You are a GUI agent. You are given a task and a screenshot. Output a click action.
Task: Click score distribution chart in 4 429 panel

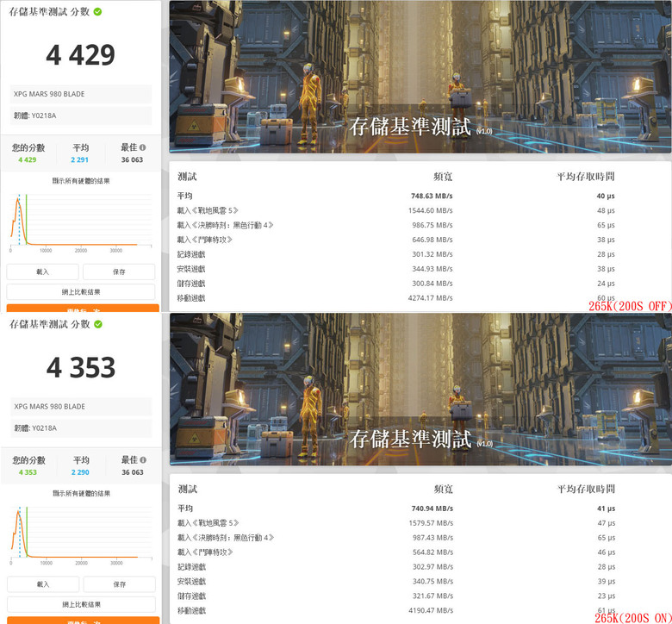(81, 222)
